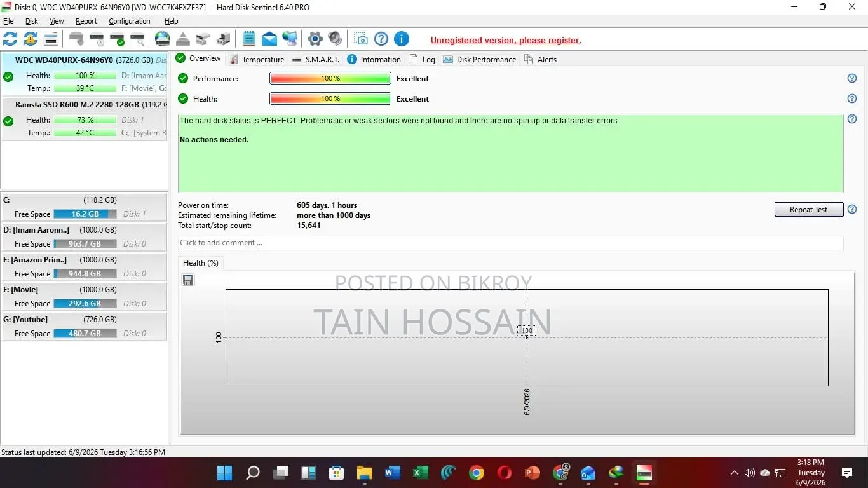
Task: Click the status last updated text in status bar
Action: (83, 452)
